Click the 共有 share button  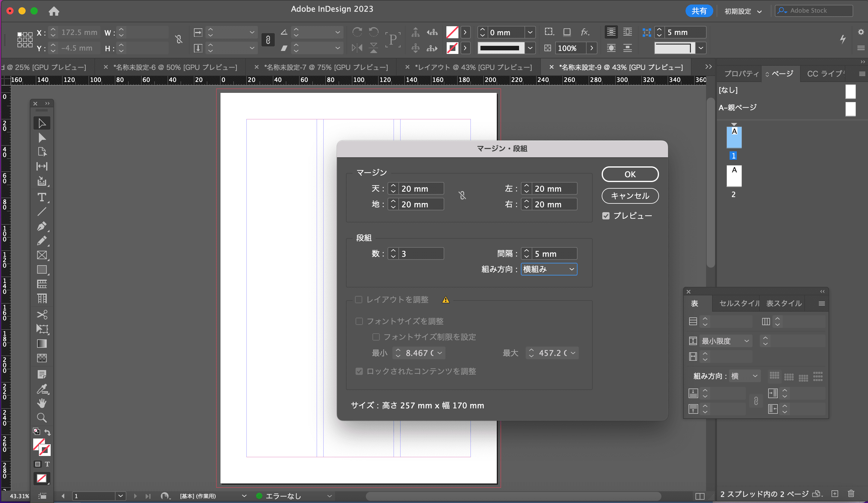pyautogui.click(x=699, y=11)
